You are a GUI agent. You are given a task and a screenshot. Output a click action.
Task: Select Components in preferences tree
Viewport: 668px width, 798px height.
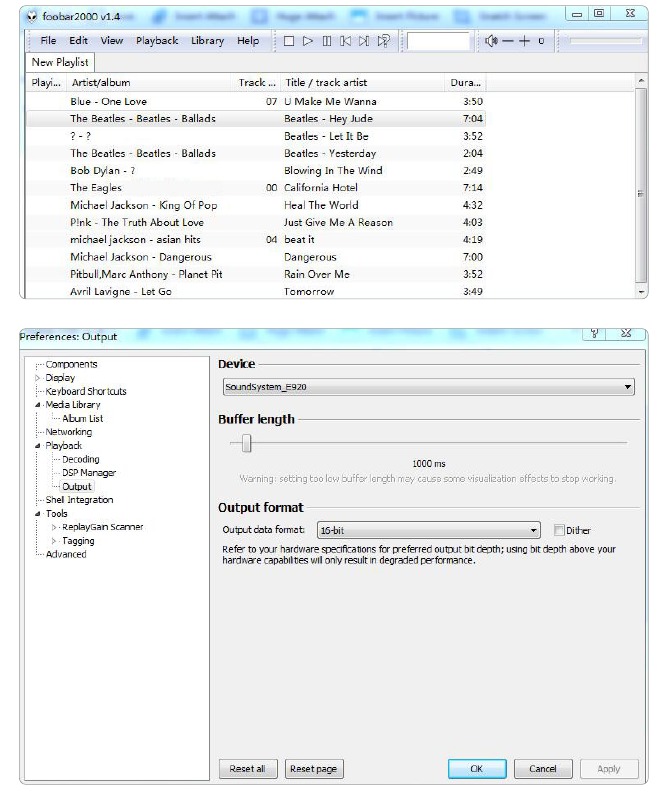71,364
